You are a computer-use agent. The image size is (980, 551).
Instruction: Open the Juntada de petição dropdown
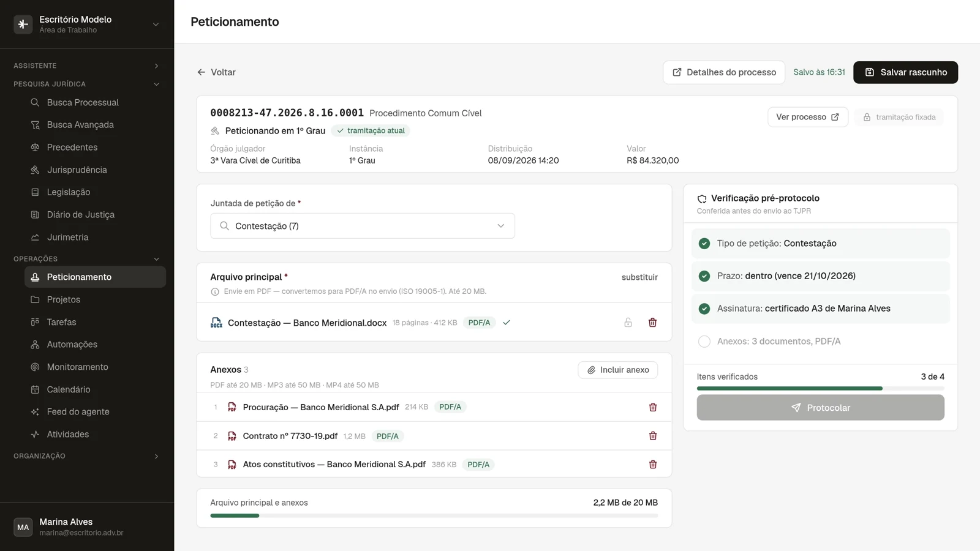(x=363, y=226)
